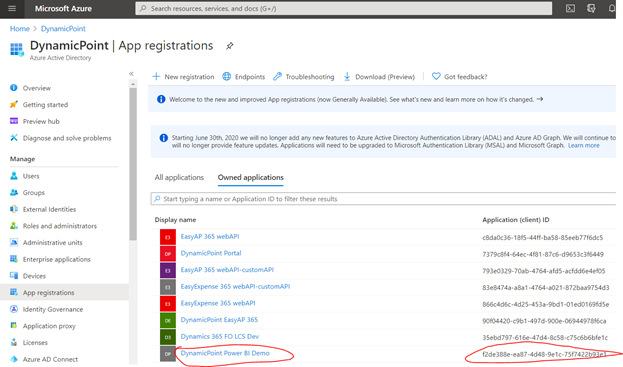The width and height of the screenshot is (623, 367).
Task: Open the Overview menu item
Action: pyautogui.click(x=37, y=88)
